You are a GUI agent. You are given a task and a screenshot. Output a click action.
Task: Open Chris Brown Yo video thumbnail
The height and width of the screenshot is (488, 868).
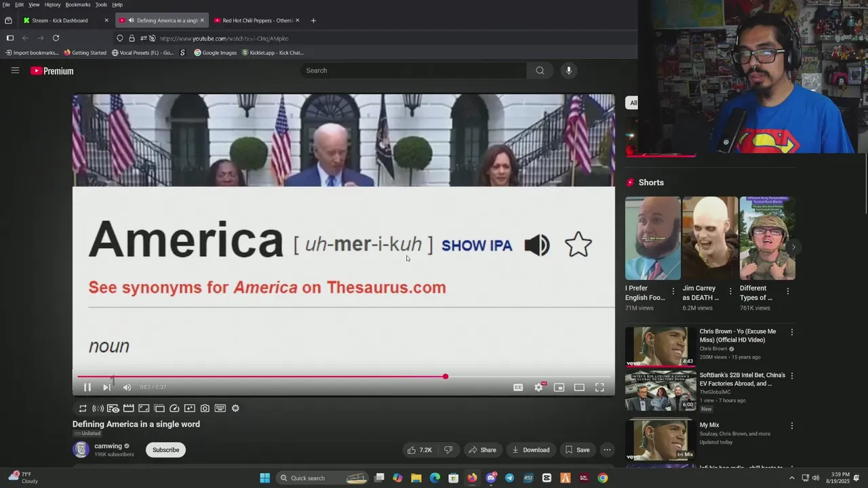660,346
